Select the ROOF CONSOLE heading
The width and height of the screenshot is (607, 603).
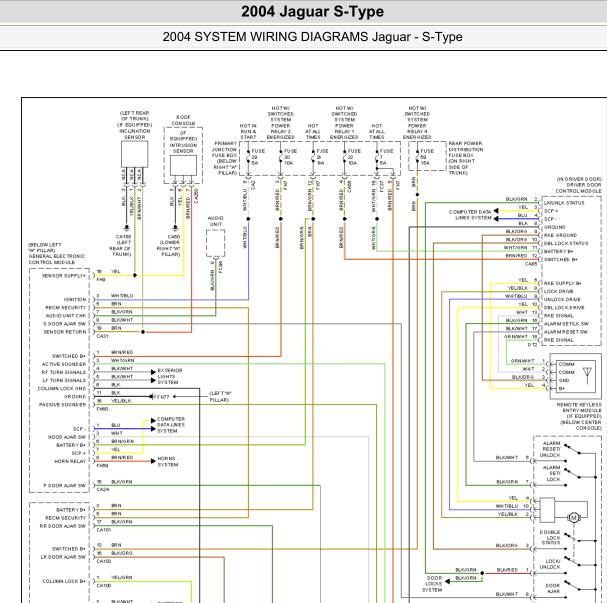point(183,120)
